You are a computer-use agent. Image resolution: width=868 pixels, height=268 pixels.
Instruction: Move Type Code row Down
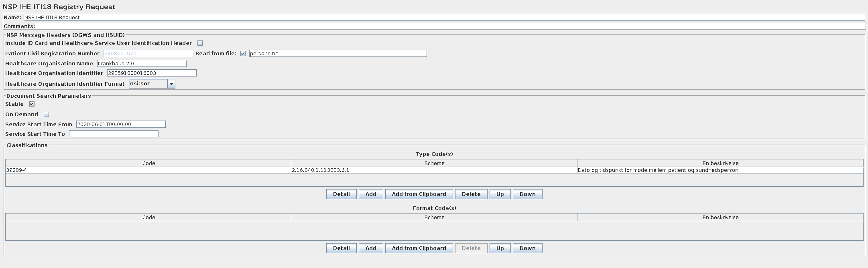[527, 194]
